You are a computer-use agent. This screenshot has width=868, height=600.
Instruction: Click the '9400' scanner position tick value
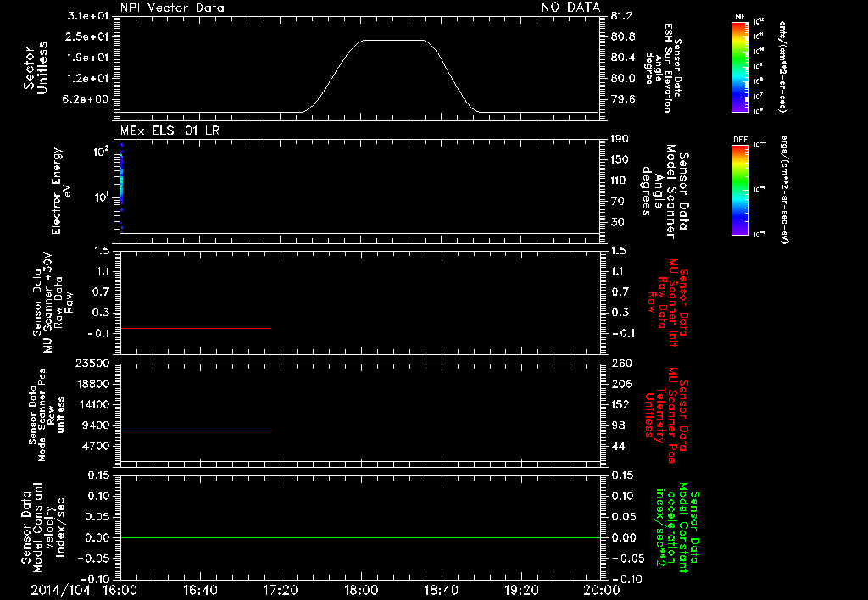95,425
